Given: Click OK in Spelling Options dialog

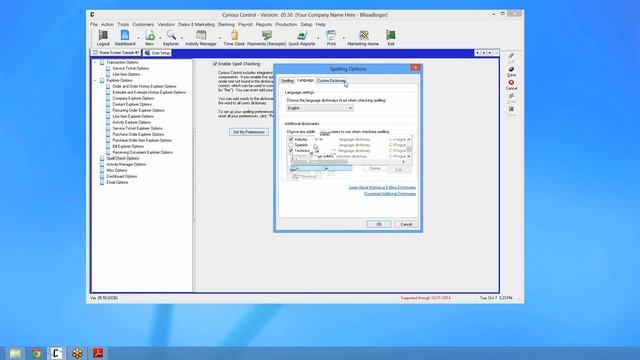Looking at the screenshot, I should (379, 224).
